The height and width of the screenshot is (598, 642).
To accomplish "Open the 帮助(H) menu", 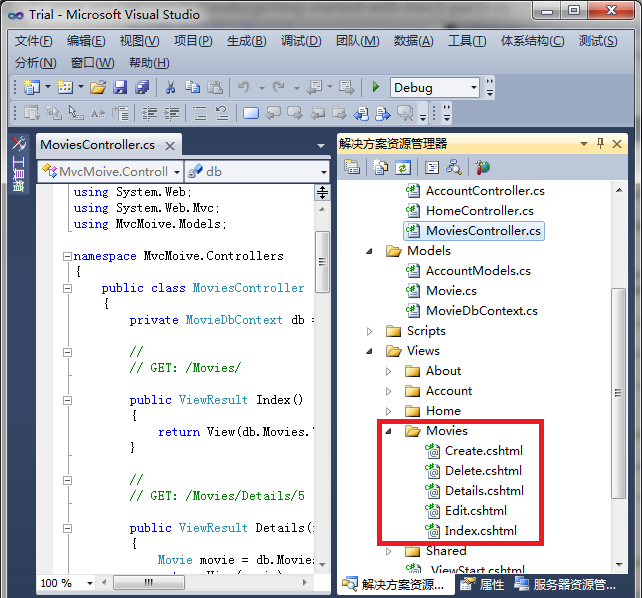I will (x=149, y=63).
